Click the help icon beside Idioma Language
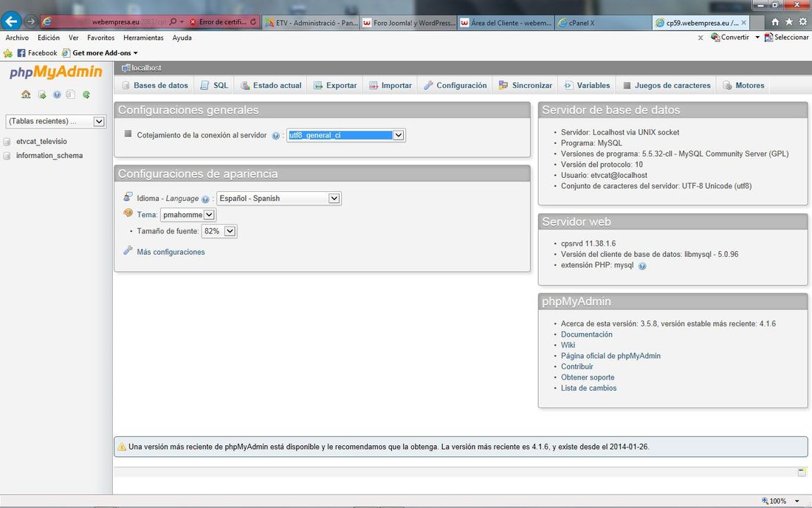The height and width of the screenshot is (508, 812). coord(206,199)
